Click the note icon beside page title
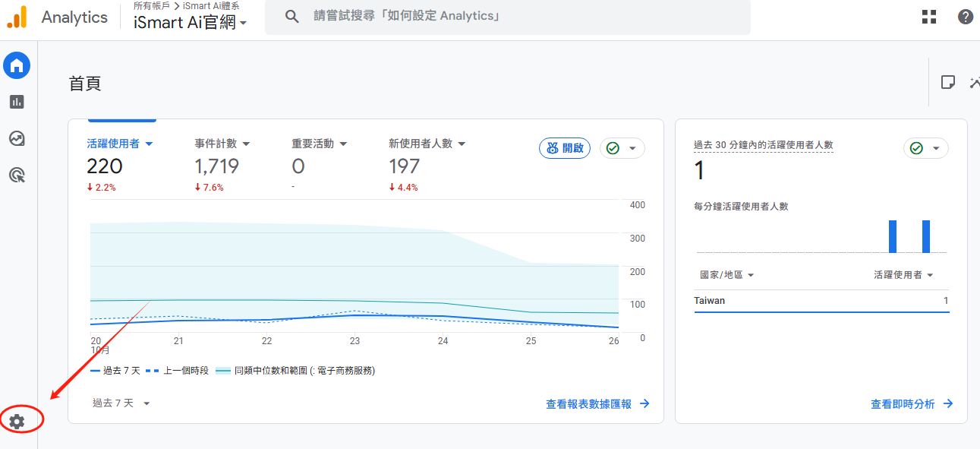This screenshot has height=449, width=980. tap(947, 83)
